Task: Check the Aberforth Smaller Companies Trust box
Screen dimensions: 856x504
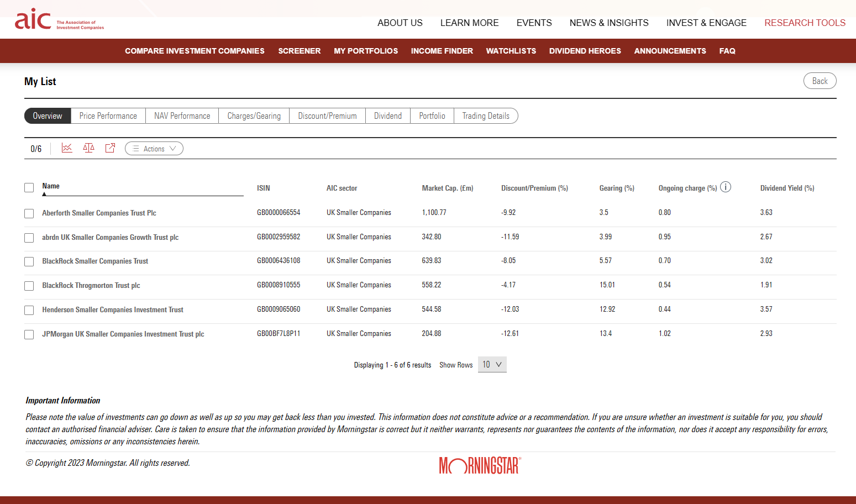Action: (29, 213)
